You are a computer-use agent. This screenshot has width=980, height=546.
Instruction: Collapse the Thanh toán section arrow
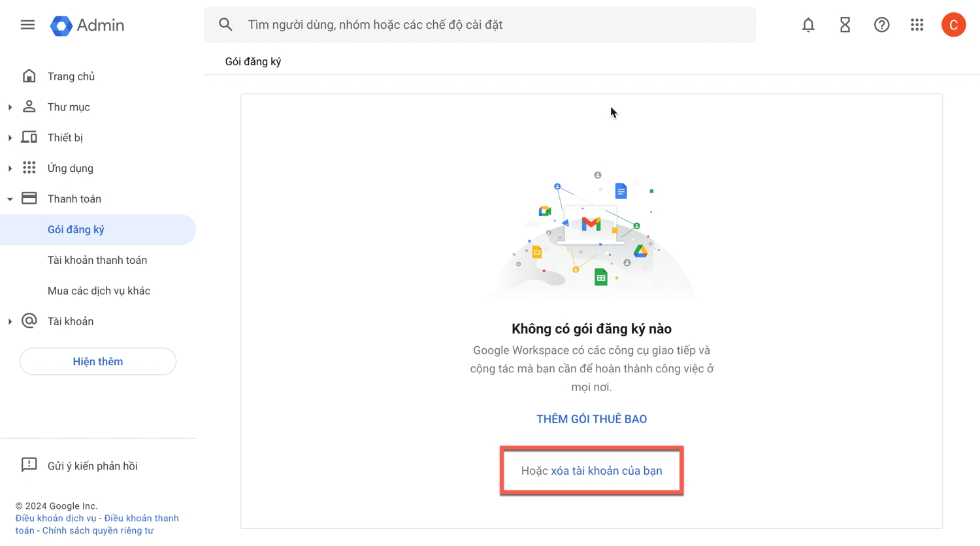coord(10,199)
